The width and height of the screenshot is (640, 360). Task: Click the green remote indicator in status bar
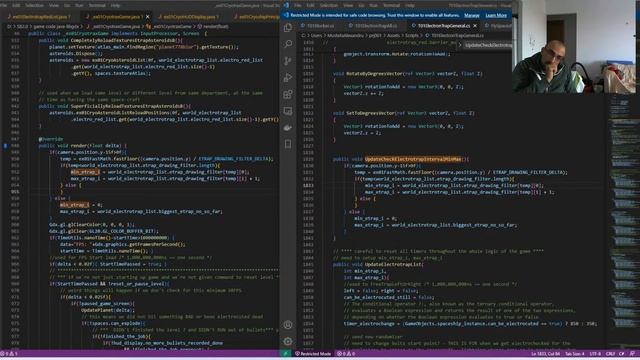(286, 353)
